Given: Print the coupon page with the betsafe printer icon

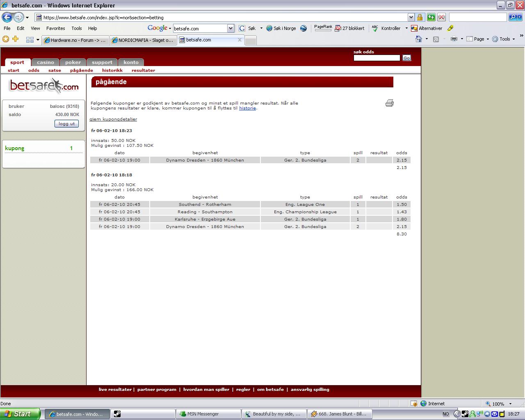Looking at the screenshot, I should [390, 103].
